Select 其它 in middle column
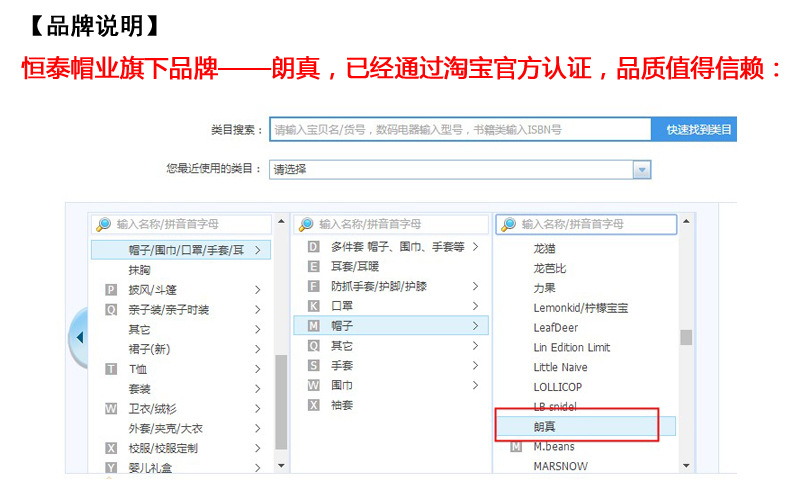Viewport: 790px width, 500px height. click(342, 346)
